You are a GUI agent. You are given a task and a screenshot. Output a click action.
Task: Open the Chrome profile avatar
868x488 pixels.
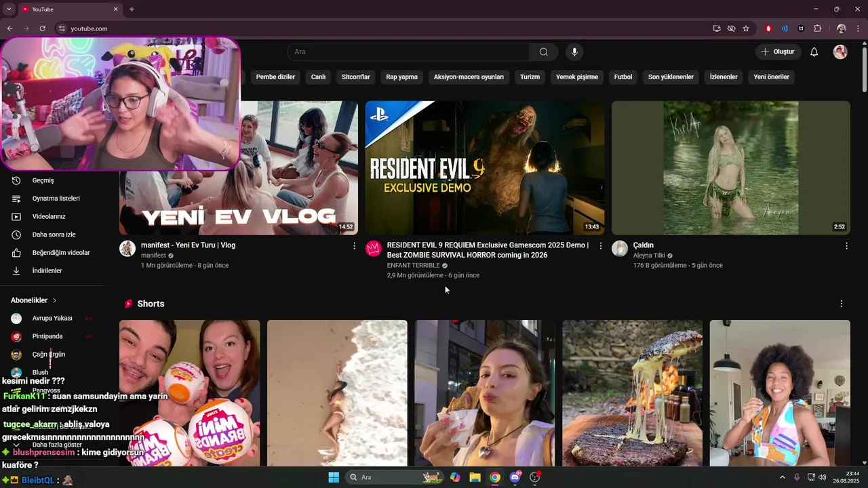pos(841,28)
